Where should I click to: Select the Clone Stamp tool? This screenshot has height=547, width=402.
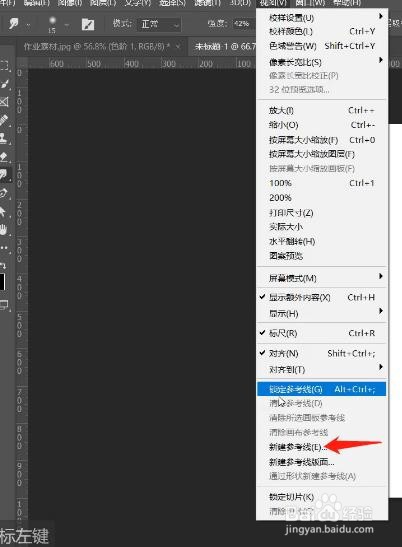pyautogui.click(x=4, y=138)
